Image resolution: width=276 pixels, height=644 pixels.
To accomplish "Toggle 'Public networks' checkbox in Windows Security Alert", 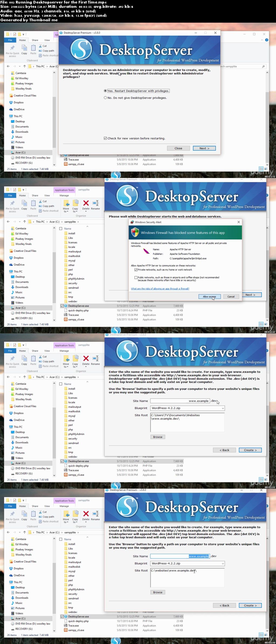I will [136, 277].
